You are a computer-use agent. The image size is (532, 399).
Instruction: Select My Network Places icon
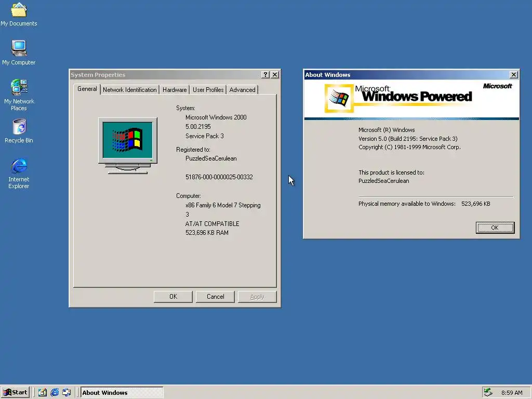click(19, 95)
